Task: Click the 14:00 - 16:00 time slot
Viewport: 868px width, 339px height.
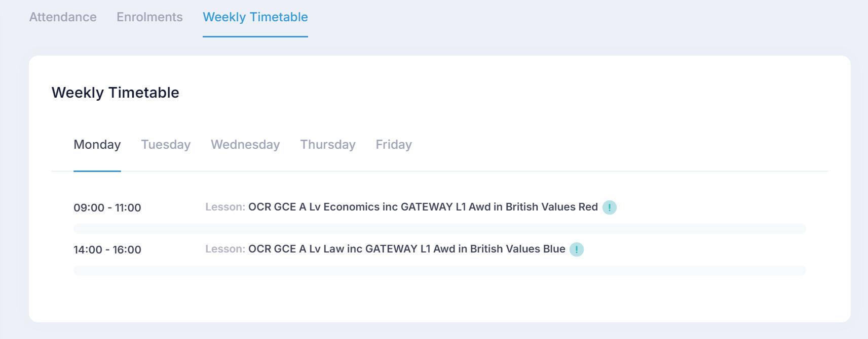Action: point(107,250)
